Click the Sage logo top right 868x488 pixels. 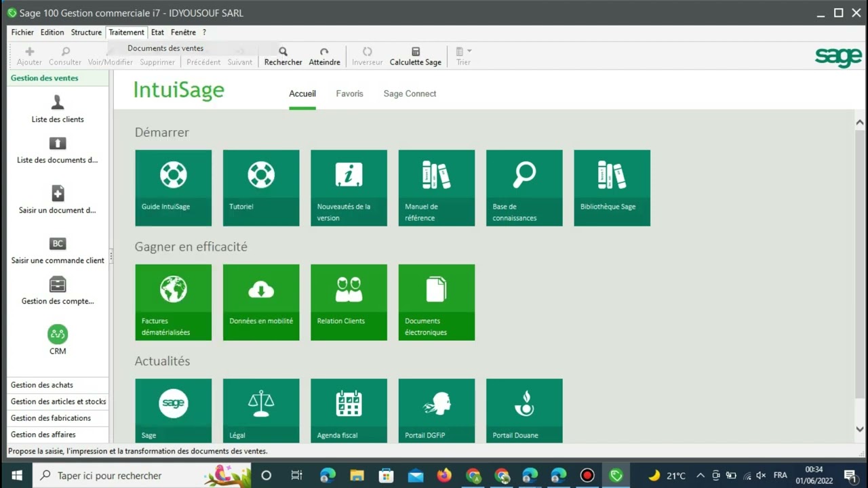tap(838, 57)
